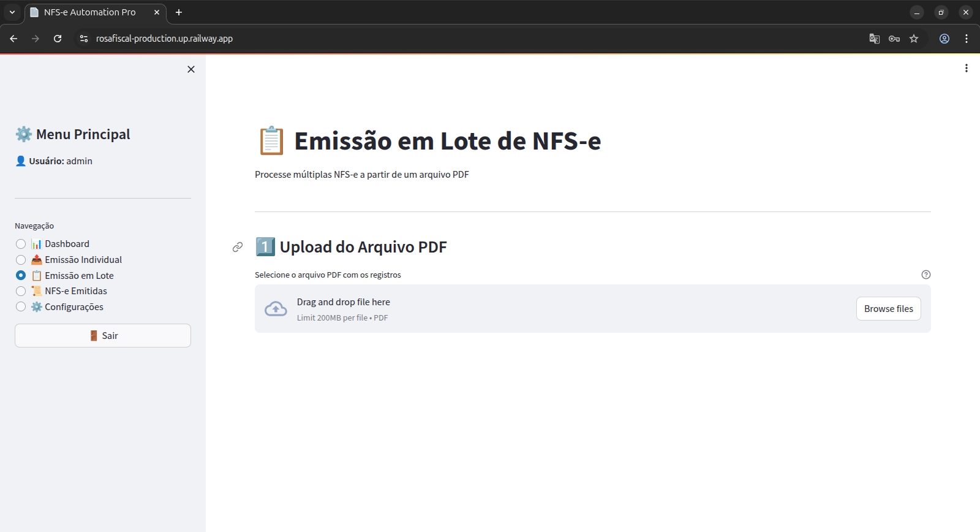Screen dimensions: 980x532
Task: View site information icon in address bar
Action: [84, 39]
